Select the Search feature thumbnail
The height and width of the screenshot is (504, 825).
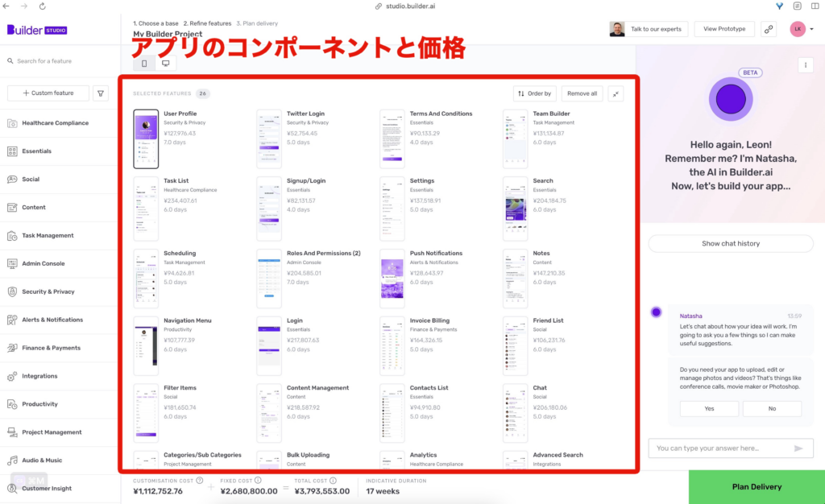pos(515,209)
